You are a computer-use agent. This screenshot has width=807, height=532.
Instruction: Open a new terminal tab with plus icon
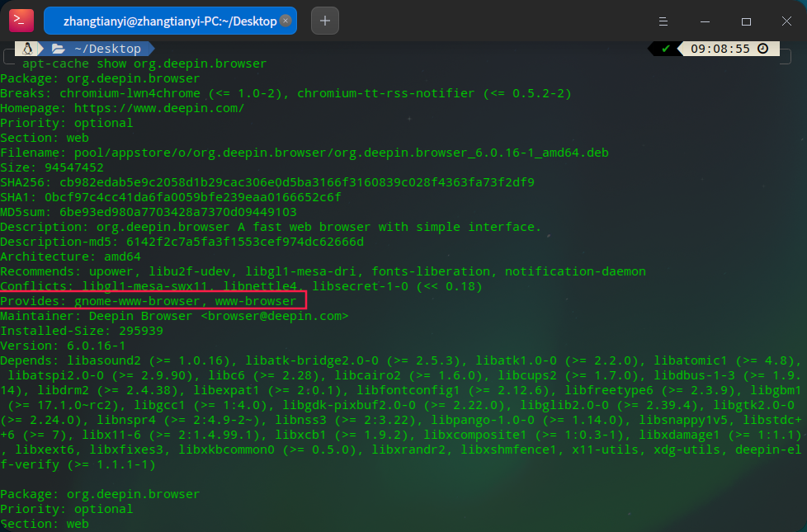(324, 21)
